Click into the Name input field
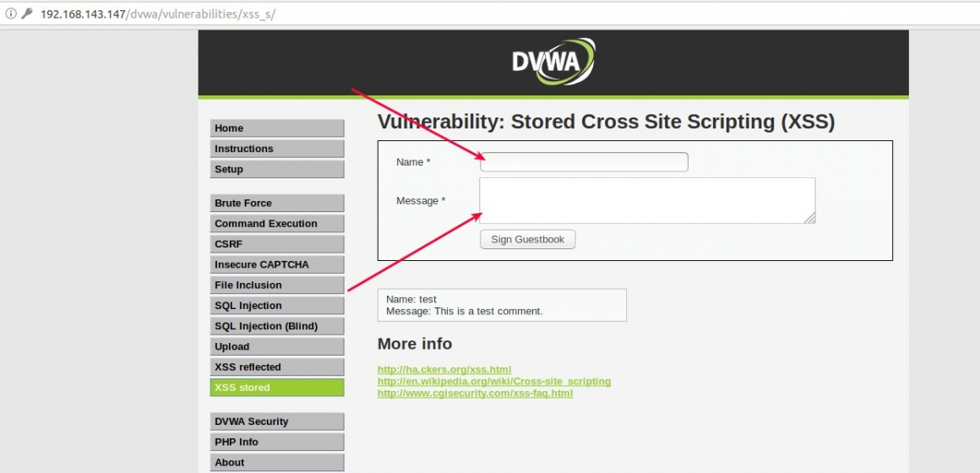This screenshot has width=980, height=473. tap(584, 162)
